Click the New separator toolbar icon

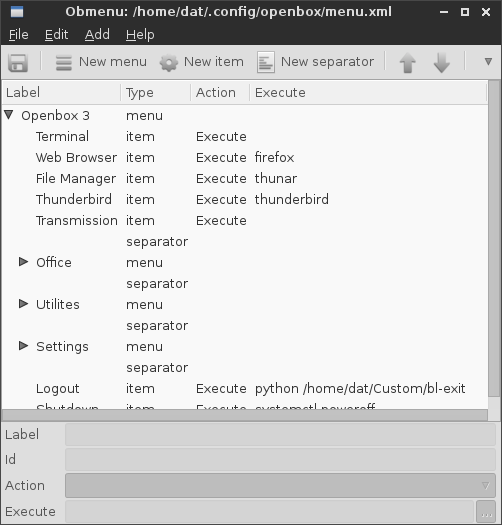(x=266, y=62)
